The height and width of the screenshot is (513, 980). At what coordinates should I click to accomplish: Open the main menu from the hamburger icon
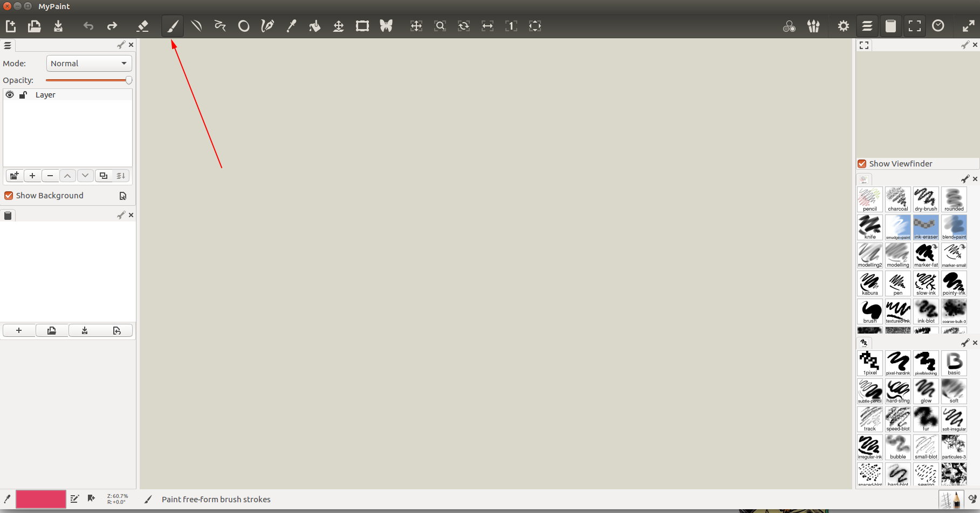point(867,25)
